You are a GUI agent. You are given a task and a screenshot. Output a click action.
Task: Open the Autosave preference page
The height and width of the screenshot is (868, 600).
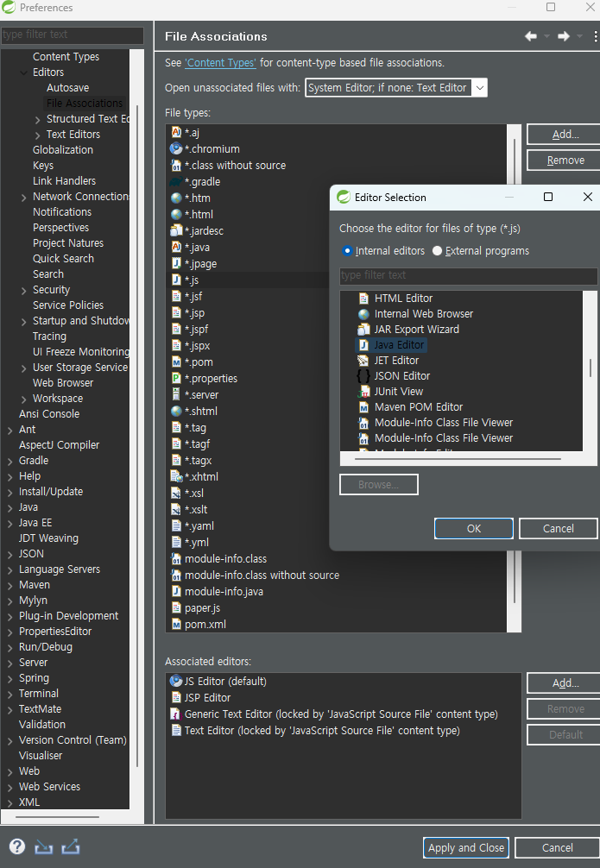[67, 87]
